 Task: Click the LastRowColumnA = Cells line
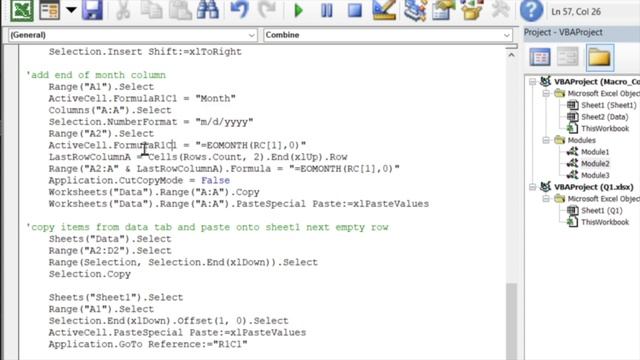198,157
